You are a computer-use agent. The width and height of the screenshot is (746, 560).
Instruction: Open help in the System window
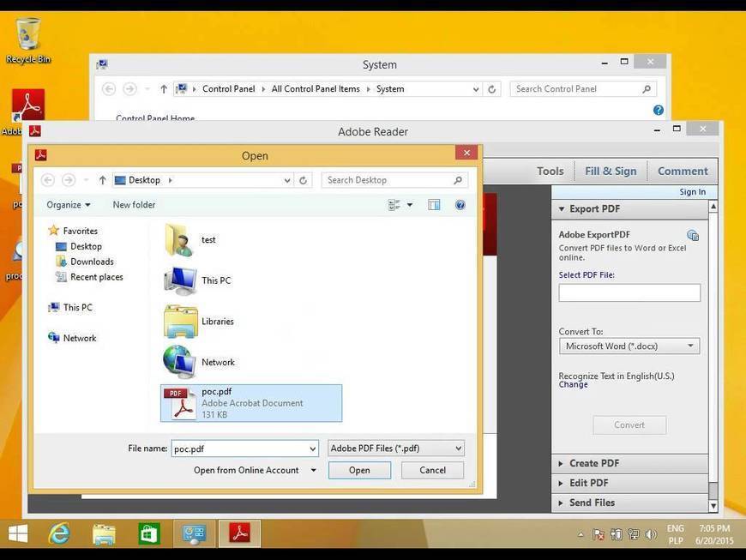659,111
